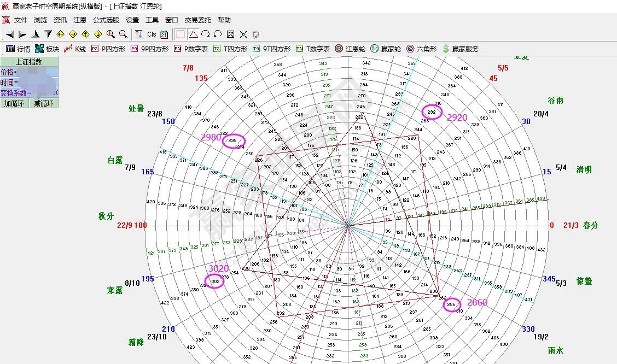
Task: Click the 价格 input field
Action: pyautogui.click(x=36, y=72)
